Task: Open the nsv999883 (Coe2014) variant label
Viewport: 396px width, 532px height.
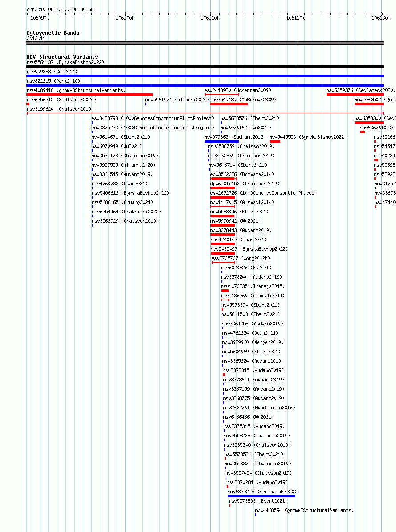Action: tap(52, 72)
